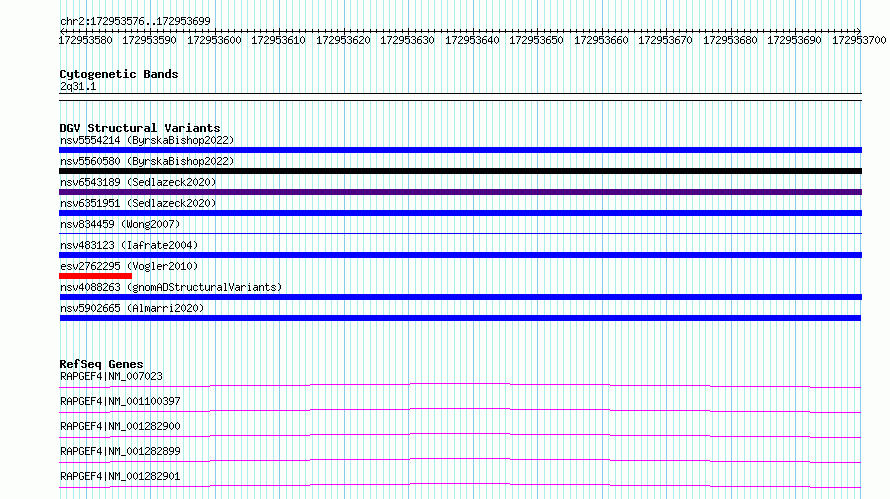Click the cytogenetic band 2q31.1 bar
Screen dimensions: 890x499
point(460,97)
